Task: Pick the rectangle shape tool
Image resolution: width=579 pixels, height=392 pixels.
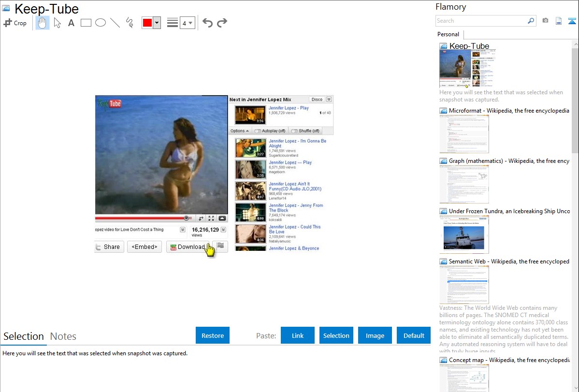Action: (x=86, y=23)
